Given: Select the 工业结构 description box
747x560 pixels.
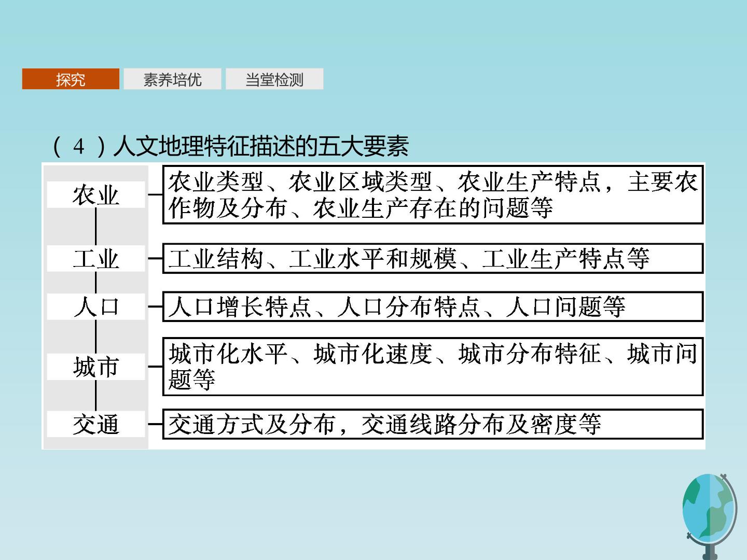Looking at the screenshot, I should [433, 258].
